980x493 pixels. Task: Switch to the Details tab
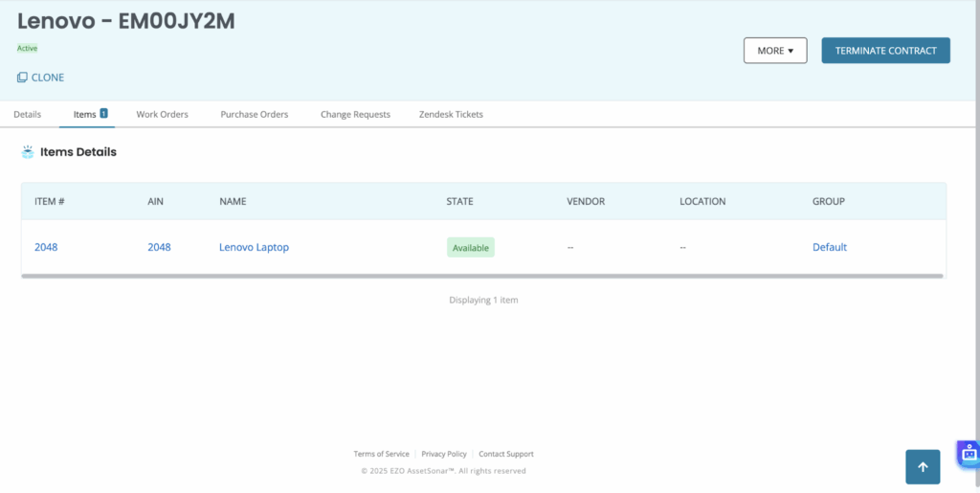(28, 114)
